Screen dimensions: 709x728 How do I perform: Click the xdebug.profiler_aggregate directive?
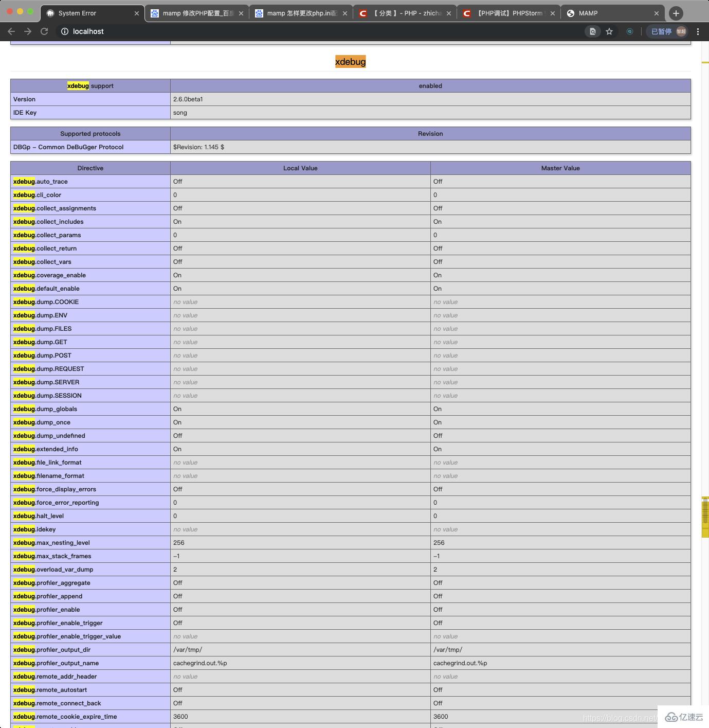pyautogui.click(x=52, y=583)
